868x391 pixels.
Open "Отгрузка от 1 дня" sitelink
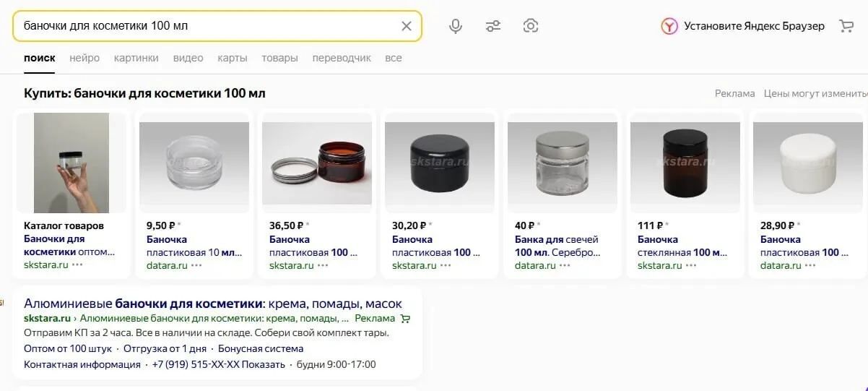tap(165, 348)
